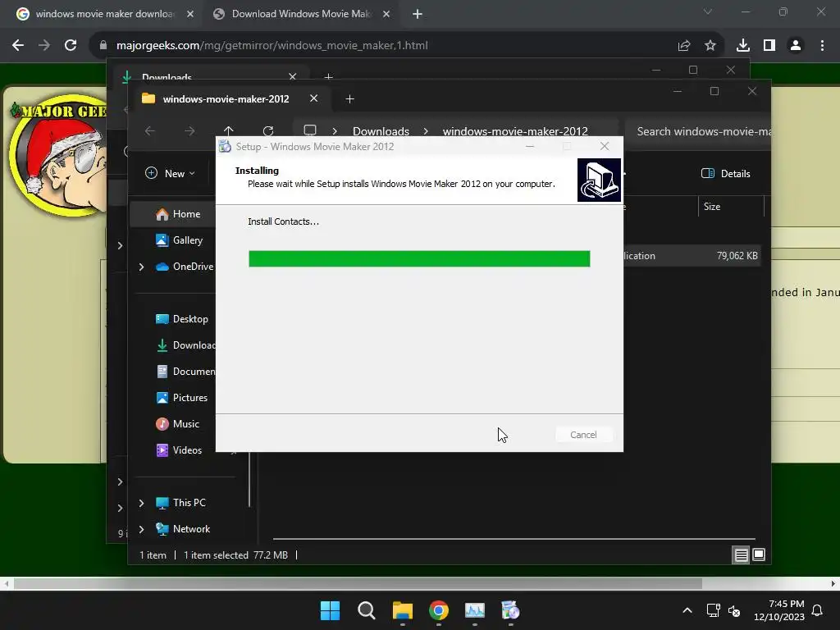Open the New dropdown in File Explorer
The width and height of the screenshot is (840, 630).
tap(171, 174)
